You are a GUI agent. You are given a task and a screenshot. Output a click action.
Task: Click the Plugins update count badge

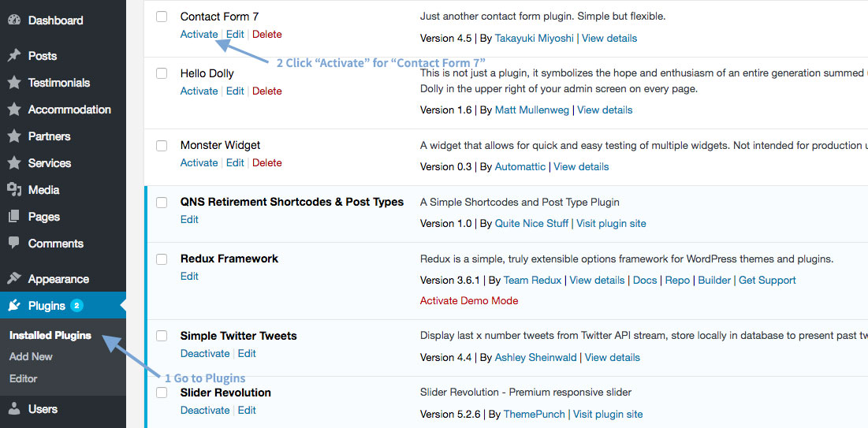coord(77,306)
